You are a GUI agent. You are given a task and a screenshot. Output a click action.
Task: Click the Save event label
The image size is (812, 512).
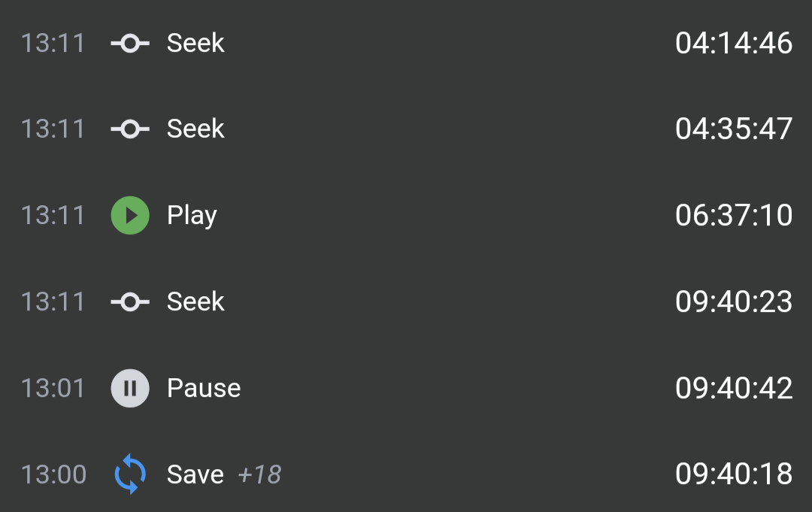click(x=195, y=474)
